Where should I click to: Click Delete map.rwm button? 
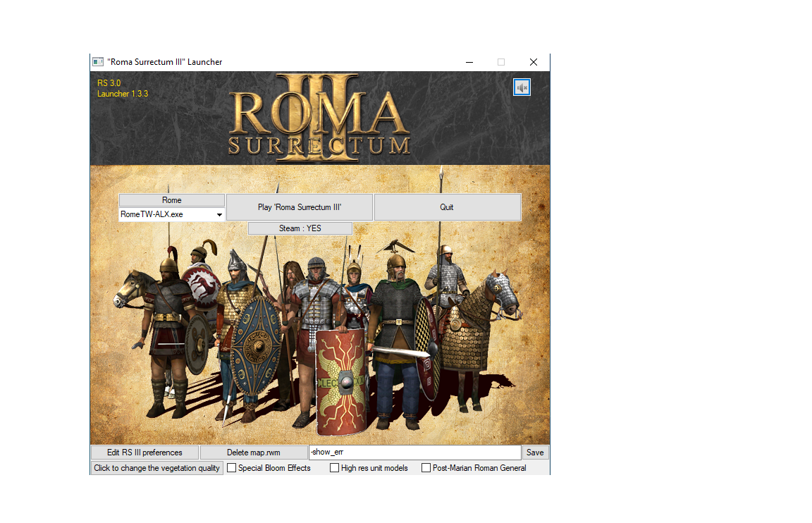click(254, 453)
